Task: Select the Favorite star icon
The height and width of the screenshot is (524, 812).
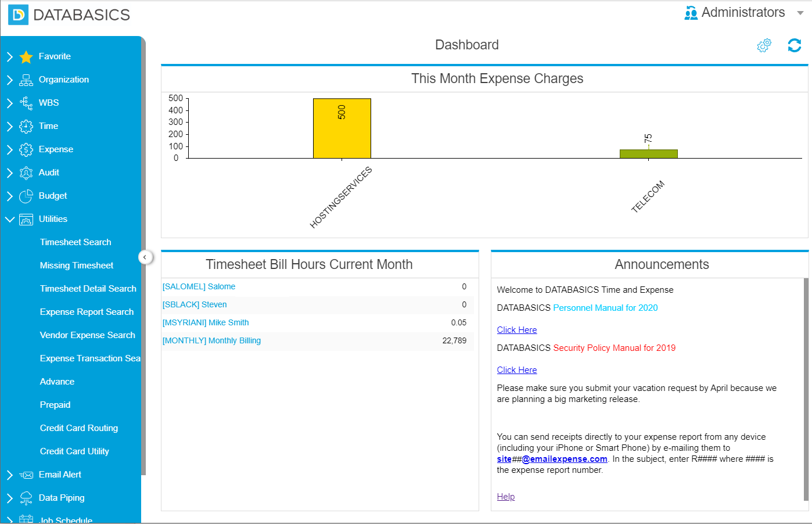Action: (26, 56)
